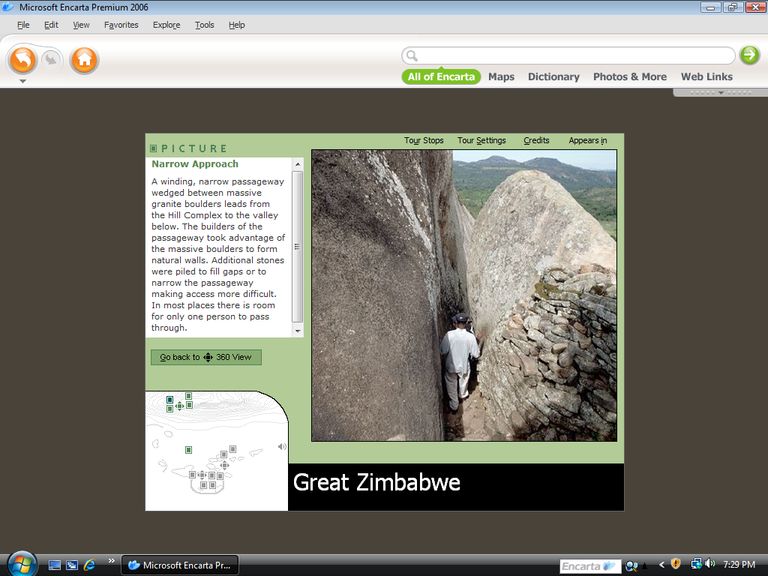Open the Favorites menu
This screenshot has height=576, width=768.
pyautogui.click(x=121, y=25)
